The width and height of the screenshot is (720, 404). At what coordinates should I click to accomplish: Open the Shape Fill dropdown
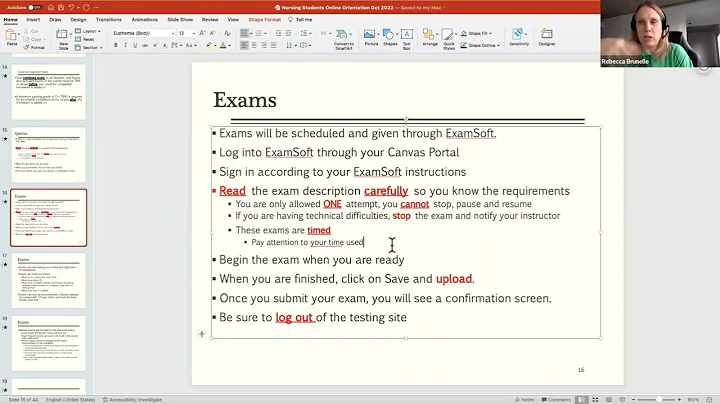tap(476, 34)
